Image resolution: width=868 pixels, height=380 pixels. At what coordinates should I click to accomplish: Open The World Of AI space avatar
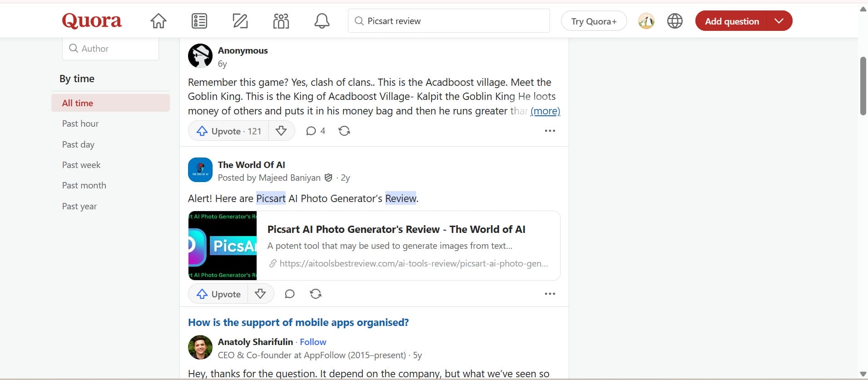click(200, 170)
